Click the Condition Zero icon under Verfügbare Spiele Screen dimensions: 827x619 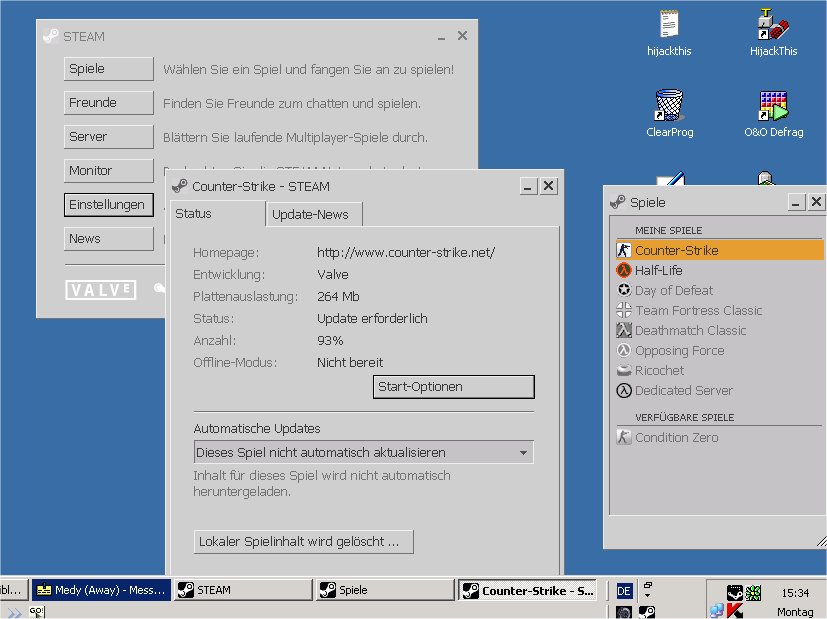coord(624,437)
